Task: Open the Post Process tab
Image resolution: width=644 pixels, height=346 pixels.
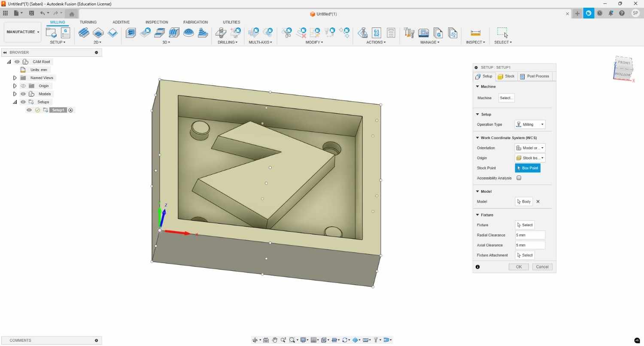Action: pos(534,76)
